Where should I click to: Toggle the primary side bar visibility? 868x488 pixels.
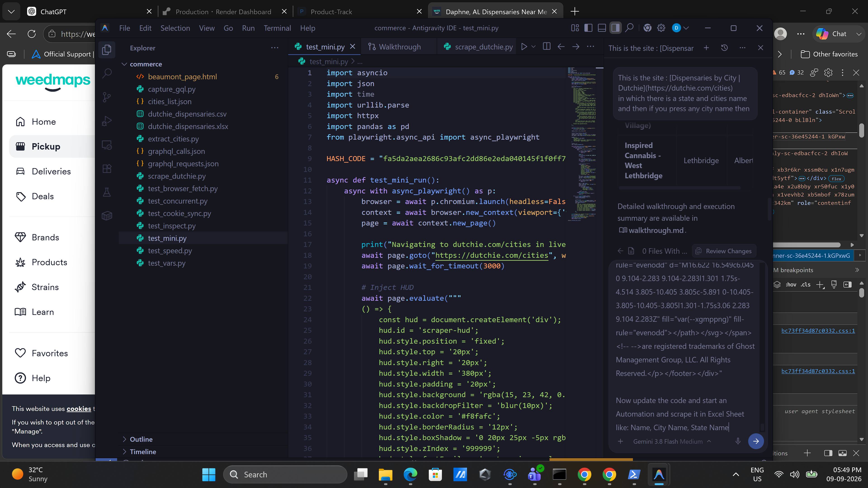[588, 28]
